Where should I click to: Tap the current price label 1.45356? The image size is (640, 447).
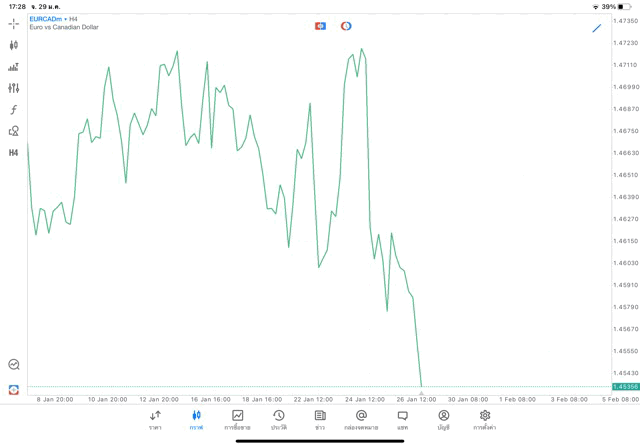(625, 387)
